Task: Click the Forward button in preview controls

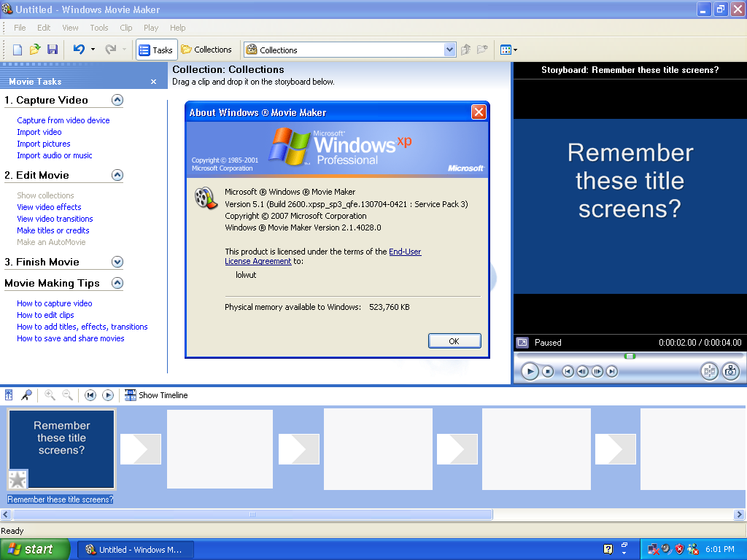Action: point(612,371)
